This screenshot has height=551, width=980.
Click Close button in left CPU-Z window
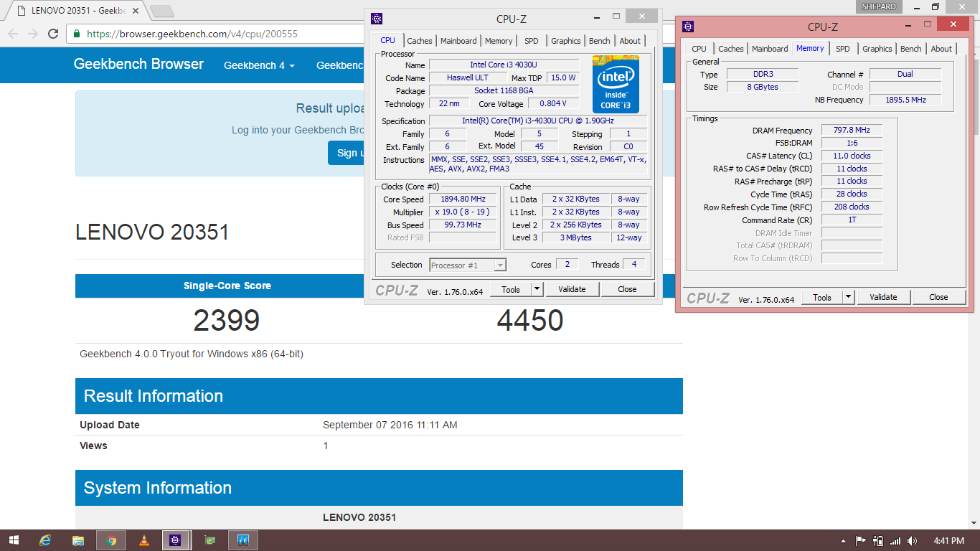(x=627, y=289)
